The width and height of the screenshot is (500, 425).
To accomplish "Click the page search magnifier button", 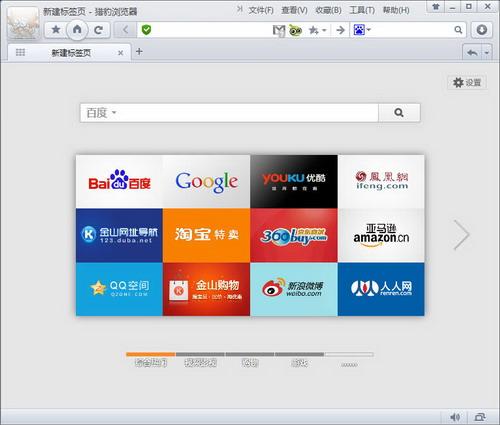I will [x=399, y=113].
